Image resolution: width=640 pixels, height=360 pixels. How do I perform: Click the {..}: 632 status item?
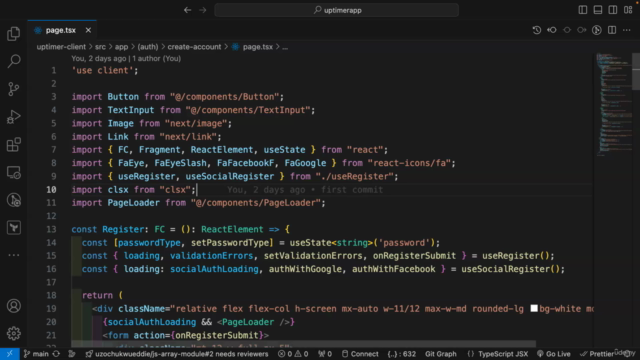point(402,354)
